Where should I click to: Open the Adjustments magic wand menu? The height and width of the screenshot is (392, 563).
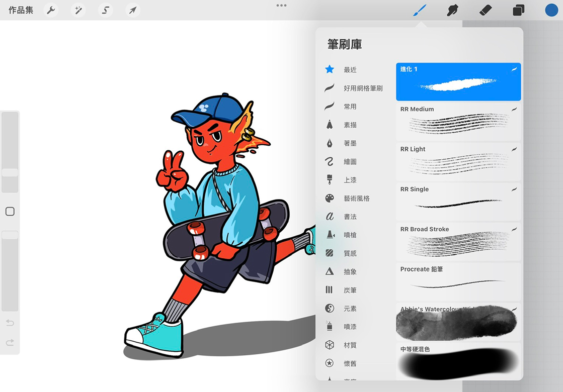[78, 10]
